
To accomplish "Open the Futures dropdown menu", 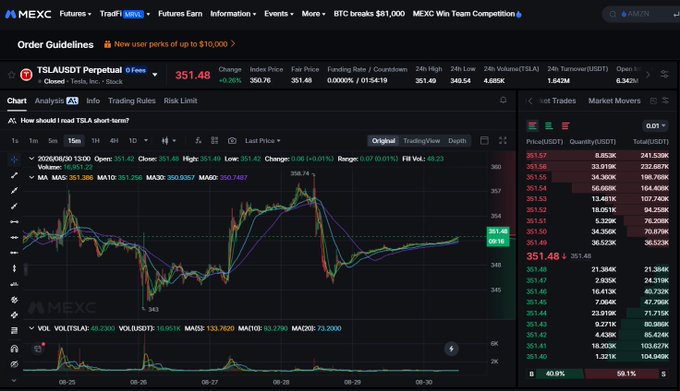I will [x=75, y=14].
